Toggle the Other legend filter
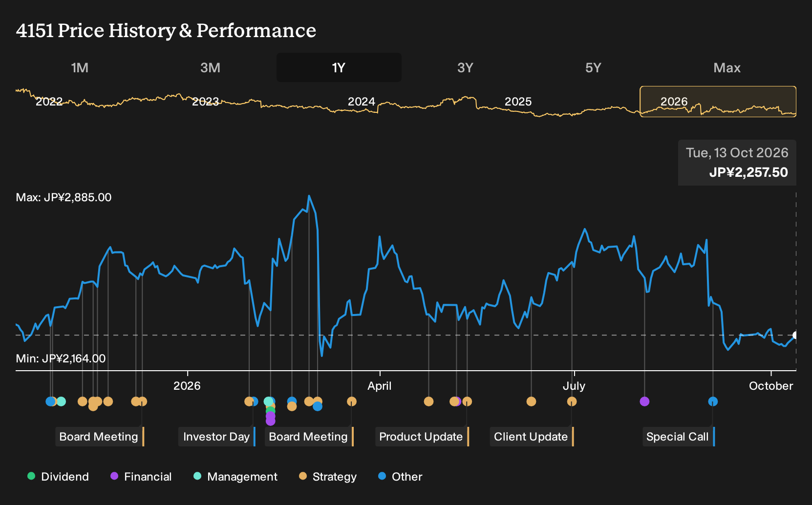Screen dimensions: 812x505 [400, 477]
